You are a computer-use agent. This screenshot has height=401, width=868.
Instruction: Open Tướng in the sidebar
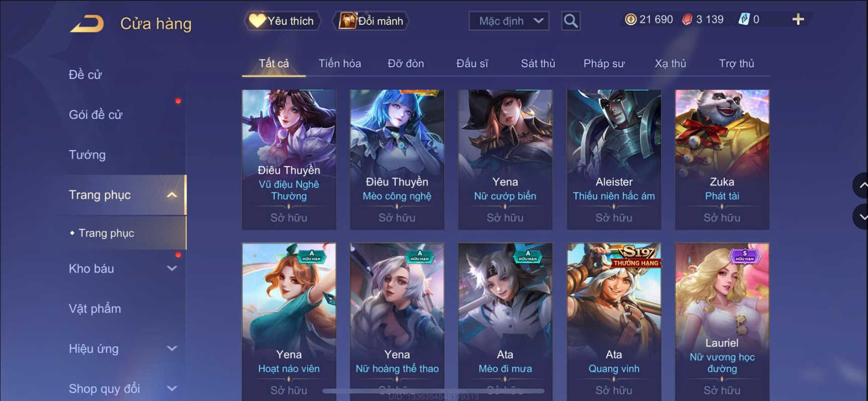pos(87,155)
